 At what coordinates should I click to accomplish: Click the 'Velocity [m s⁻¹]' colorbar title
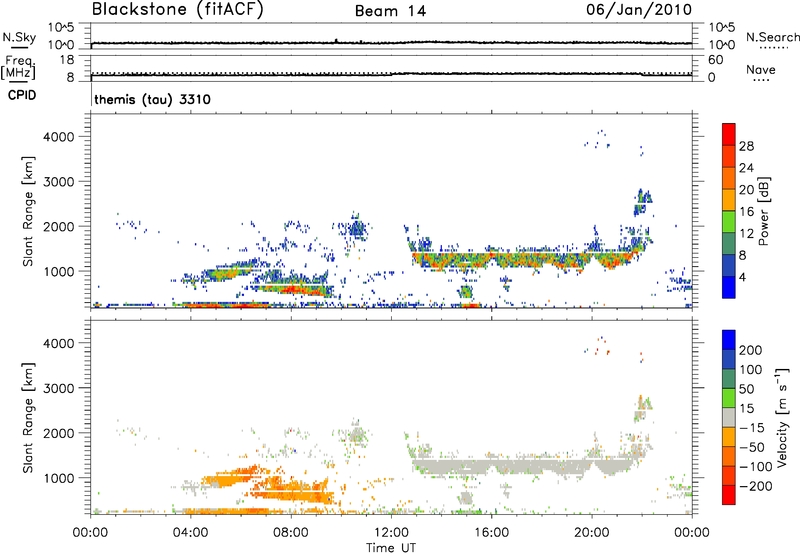782,417
